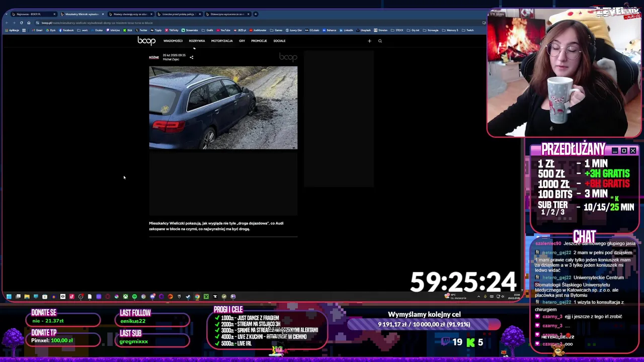
Task: Click the article share icon
Action: click(191, 57)
